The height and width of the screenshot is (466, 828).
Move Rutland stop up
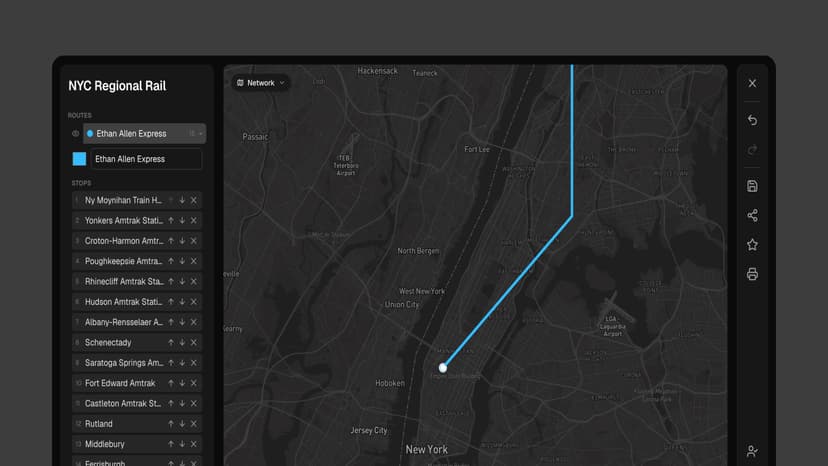(171, 424)
